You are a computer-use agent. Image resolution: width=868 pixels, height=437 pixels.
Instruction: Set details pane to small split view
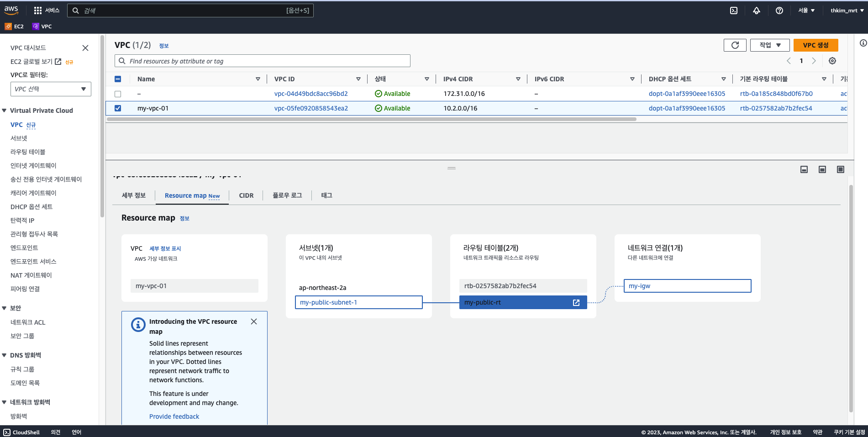coord(804,169)
